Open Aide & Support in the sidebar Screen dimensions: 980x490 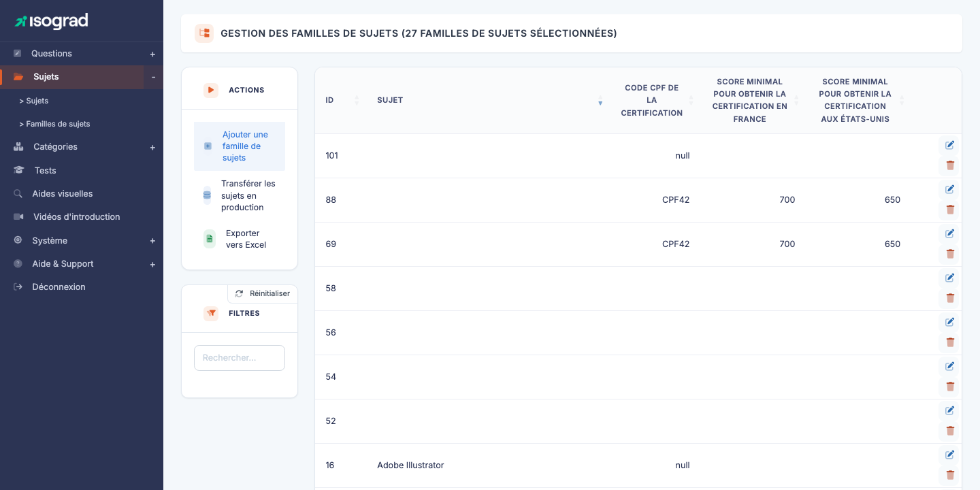coord(63,263)
